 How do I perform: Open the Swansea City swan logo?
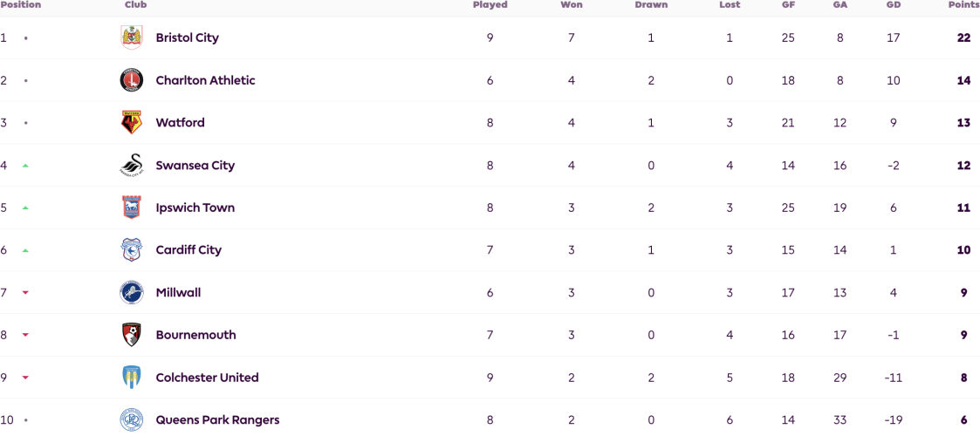(x=131, y=165)
